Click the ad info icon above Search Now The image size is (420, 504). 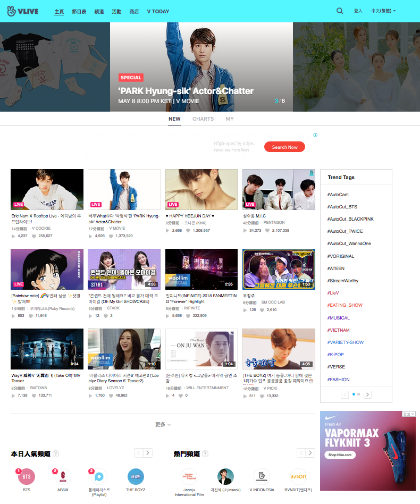[x=315, y=135]
